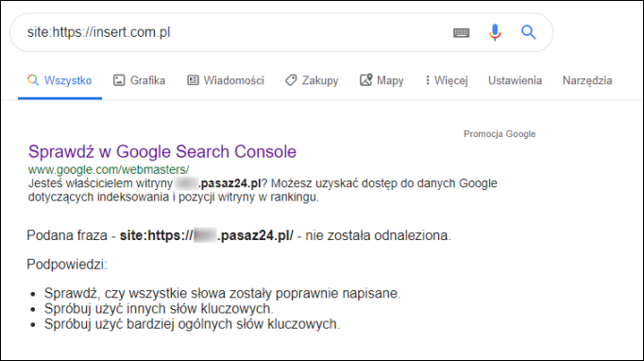The height and width of the screenshot is (361, 644).
Task: Click the blue search magnifier icon
Action: (529, 32)
